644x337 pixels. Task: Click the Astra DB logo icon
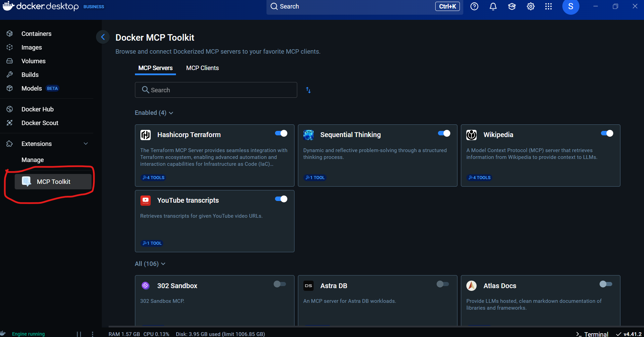[x=309, y=286]
